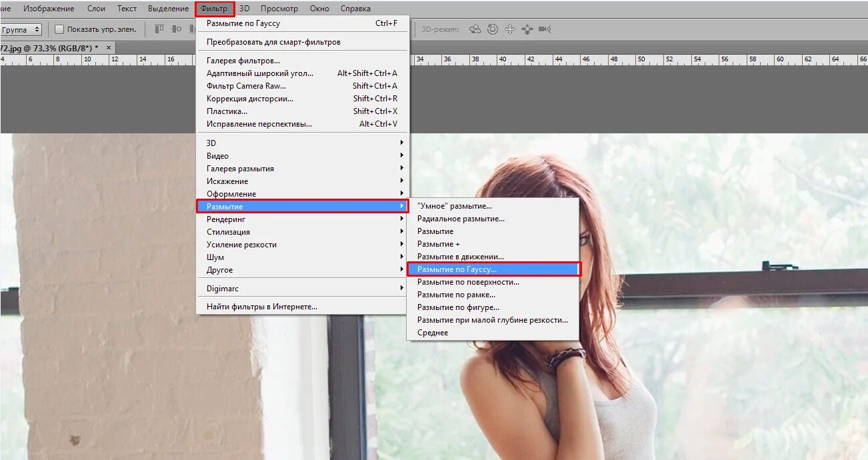The width and height of the screenshot is (868, 460).
Task: Open the 'Текст' menu
Action: coord(127,9)
